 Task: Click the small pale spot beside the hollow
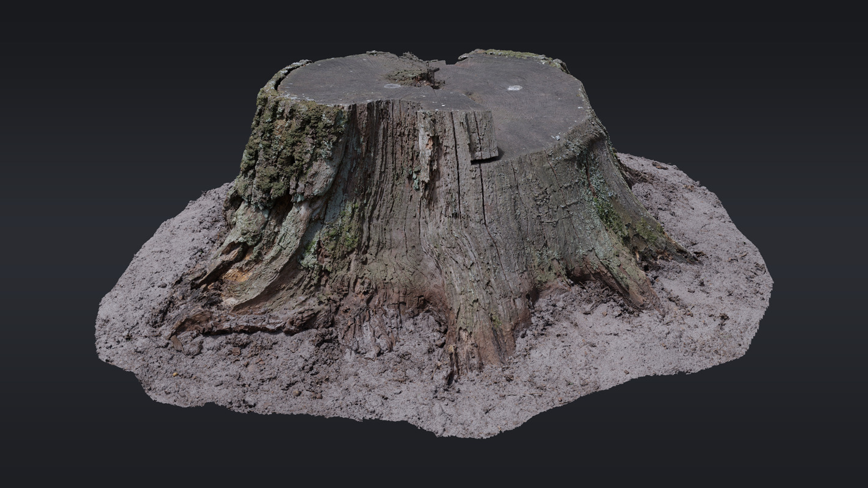(x=392, y=86)
